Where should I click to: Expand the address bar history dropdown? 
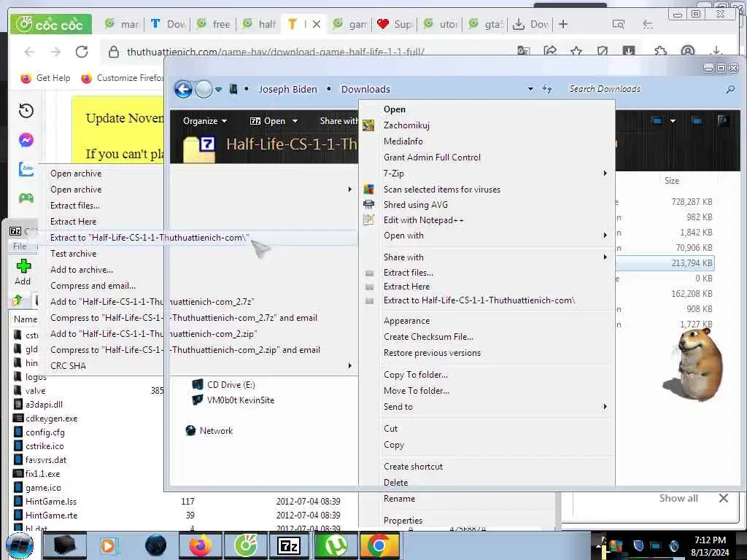click(x=530, y=89)
